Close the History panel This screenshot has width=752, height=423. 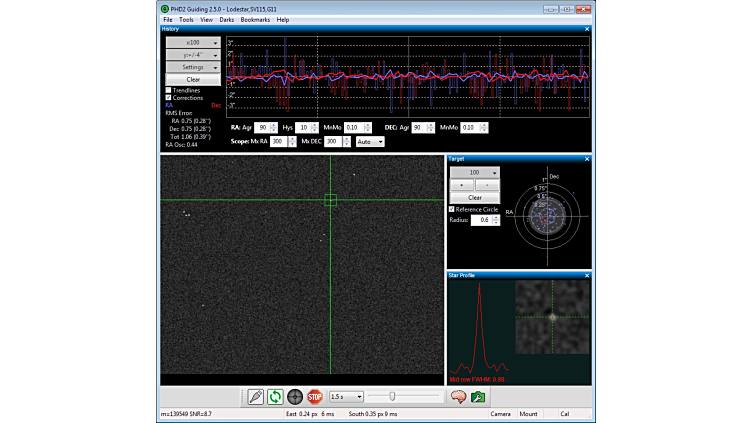pyautogui.click(x=587, y=29)
